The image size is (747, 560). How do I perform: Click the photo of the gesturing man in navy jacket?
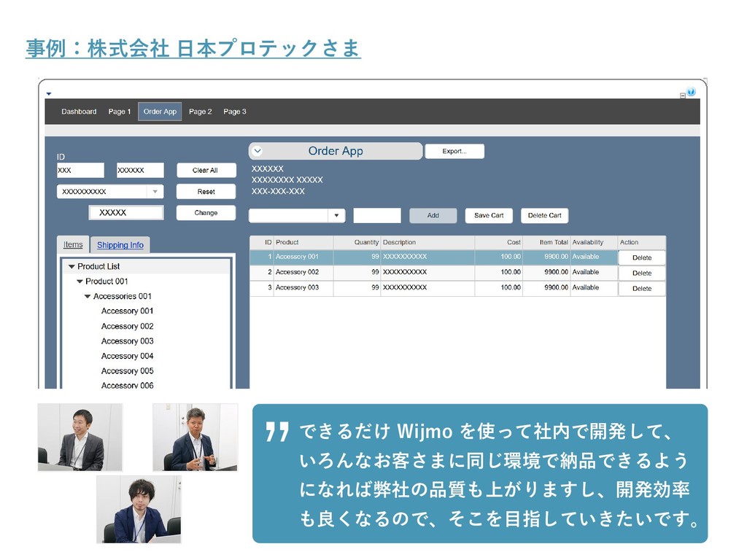point(195,437)
